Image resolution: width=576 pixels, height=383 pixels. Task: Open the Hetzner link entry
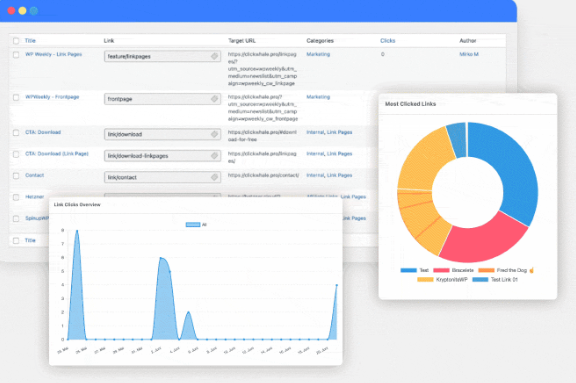click(35, 197)
